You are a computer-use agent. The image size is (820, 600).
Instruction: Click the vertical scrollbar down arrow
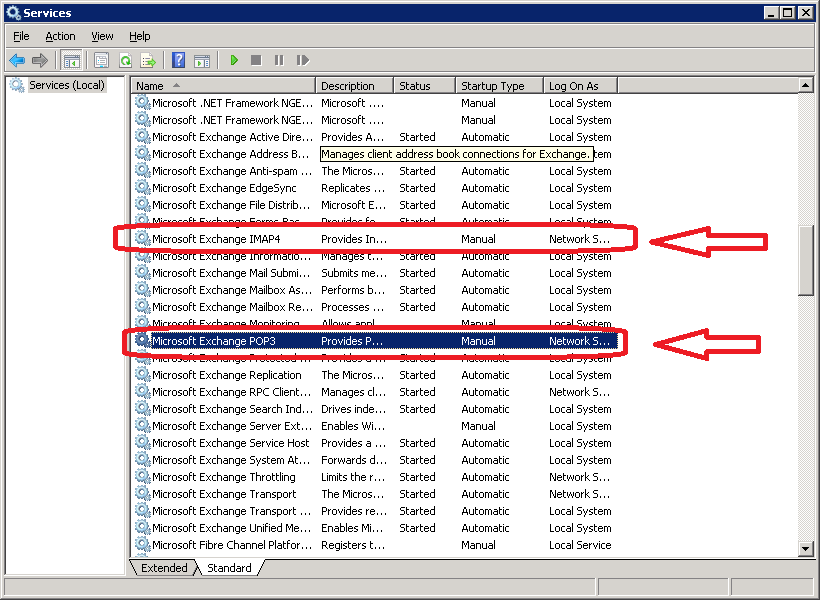click(x=806, y=548)
